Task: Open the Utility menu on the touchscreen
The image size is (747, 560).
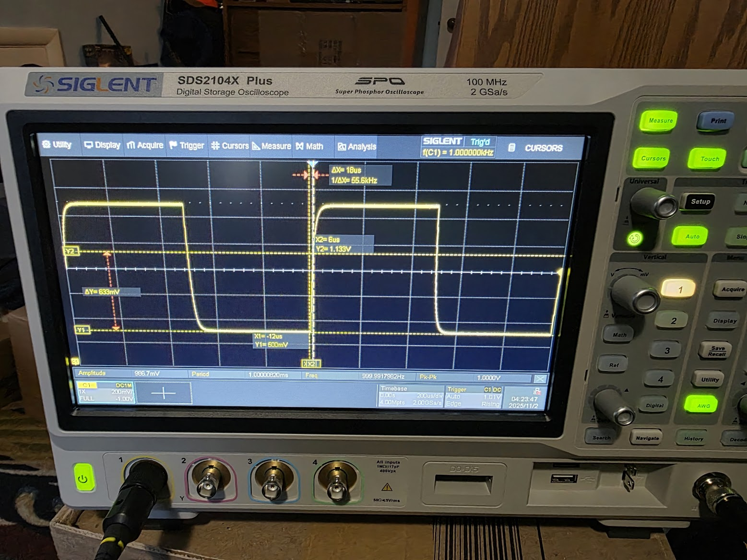Action: click(57, 144)
